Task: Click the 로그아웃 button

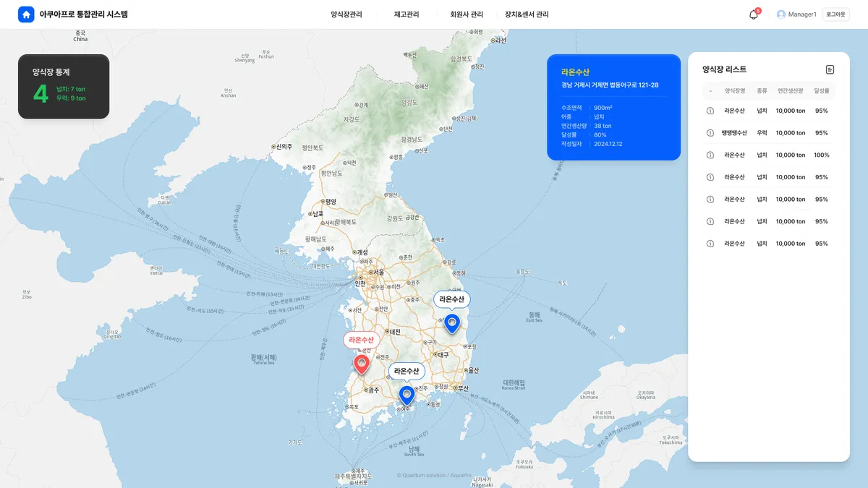Action: coord(835,14)
